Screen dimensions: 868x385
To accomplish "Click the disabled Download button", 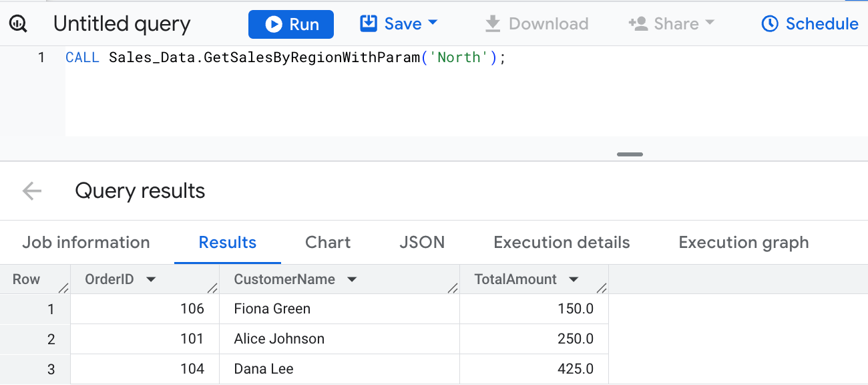I will [536, 24].
